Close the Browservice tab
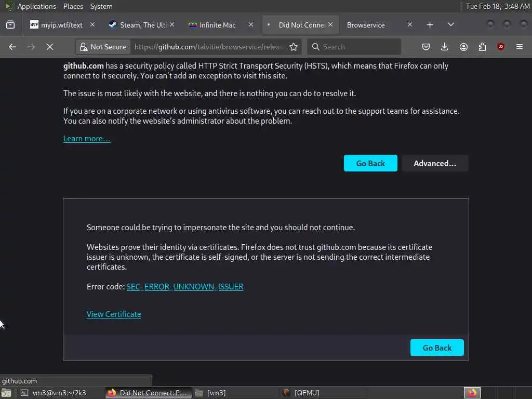The height and width of the screenshot is (399, 532). (x=410, y=25)
